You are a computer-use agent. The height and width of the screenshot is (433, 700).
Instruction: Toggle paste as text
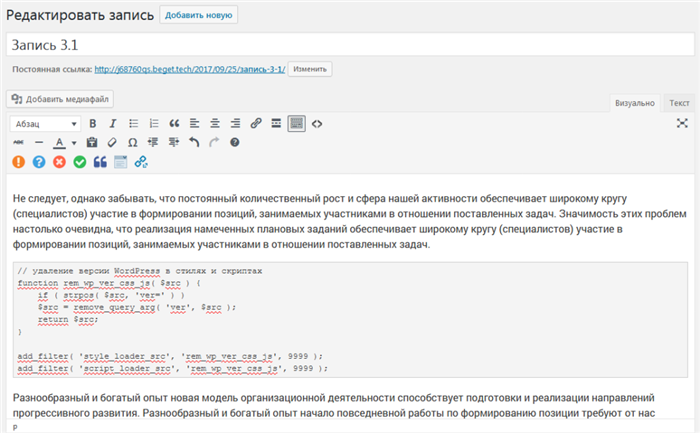click(92, 142)
